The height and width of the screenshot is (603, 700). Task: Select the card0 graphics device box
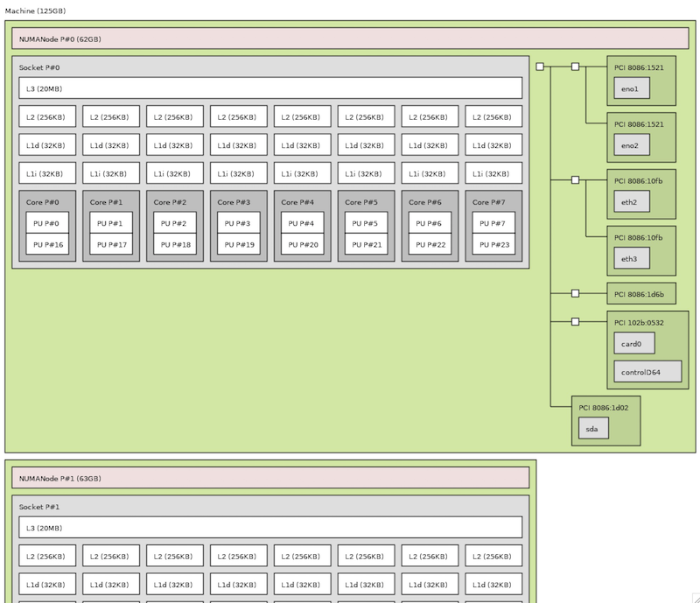pyautogui.click(x=633, y=344)
